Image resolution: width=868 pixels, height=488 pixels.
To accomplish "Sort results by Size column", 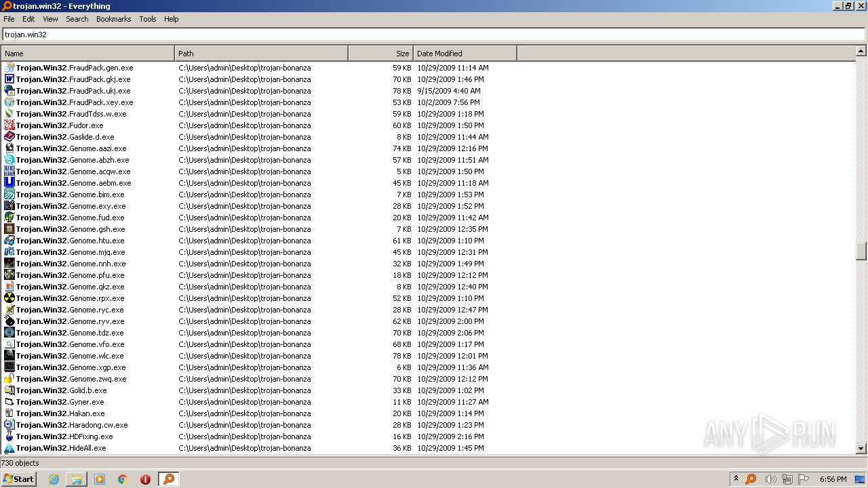I will (x=381, y=54).
